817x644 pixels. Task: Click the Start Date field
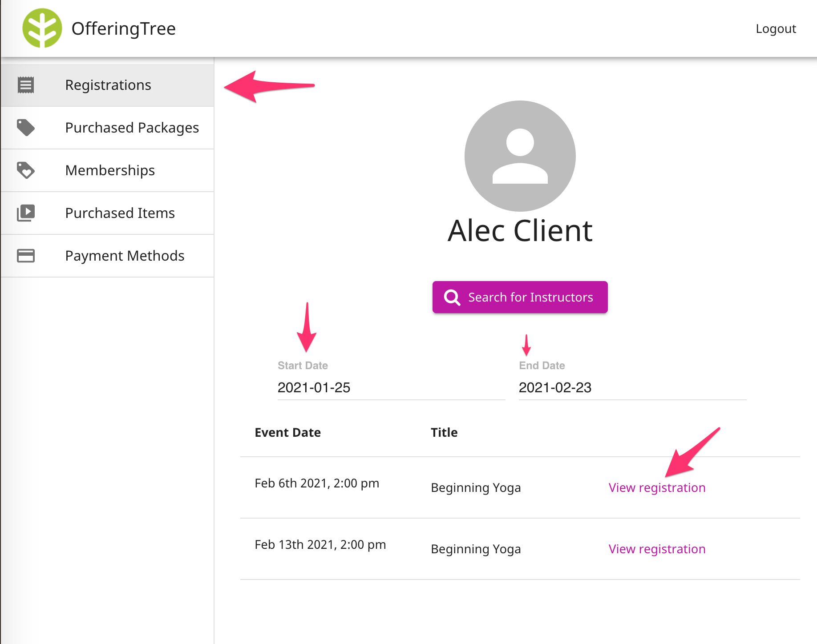(x=392, y=387)
